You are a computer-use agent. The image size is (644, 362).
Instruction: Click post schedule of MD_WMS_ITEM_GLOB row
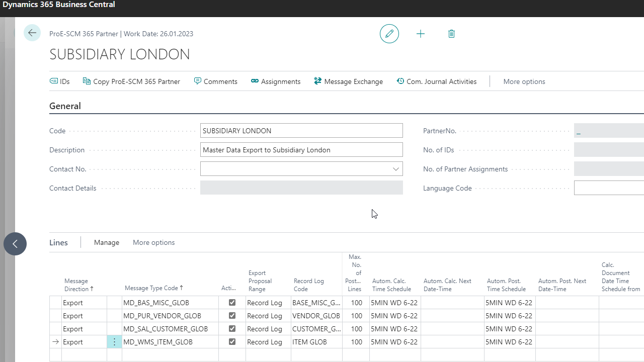(x=510, y=342)
